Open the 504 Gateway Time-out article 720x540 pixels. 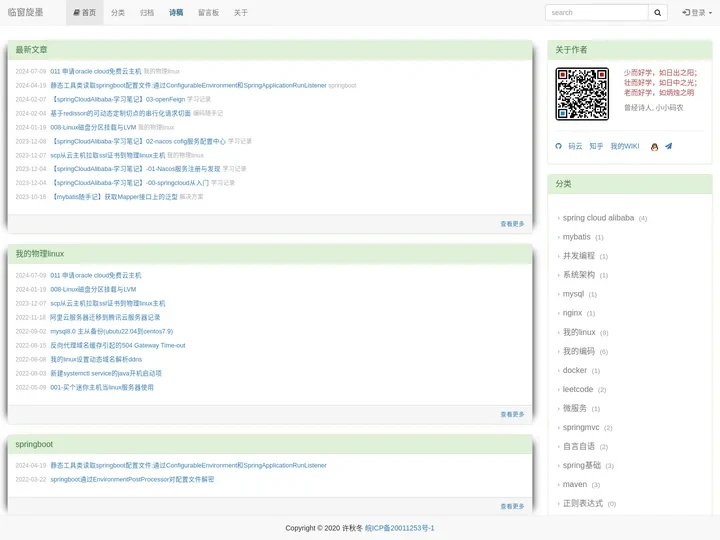(x=118, y=345)
